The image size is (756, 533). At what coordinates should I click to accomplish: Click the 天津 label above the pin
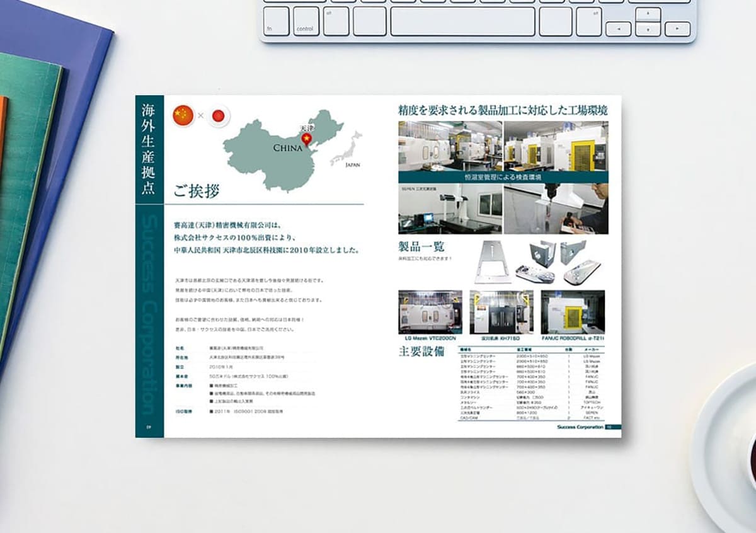(307, 127)
